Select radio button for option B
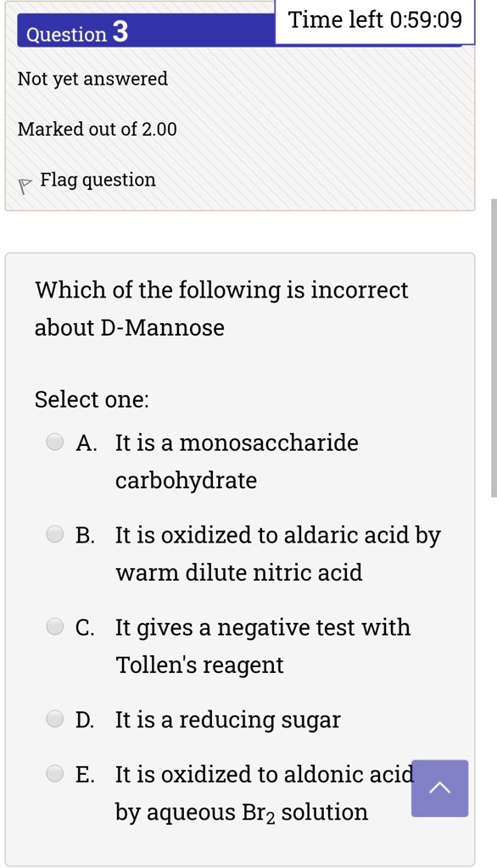497x868 pixels. [55, 534]
